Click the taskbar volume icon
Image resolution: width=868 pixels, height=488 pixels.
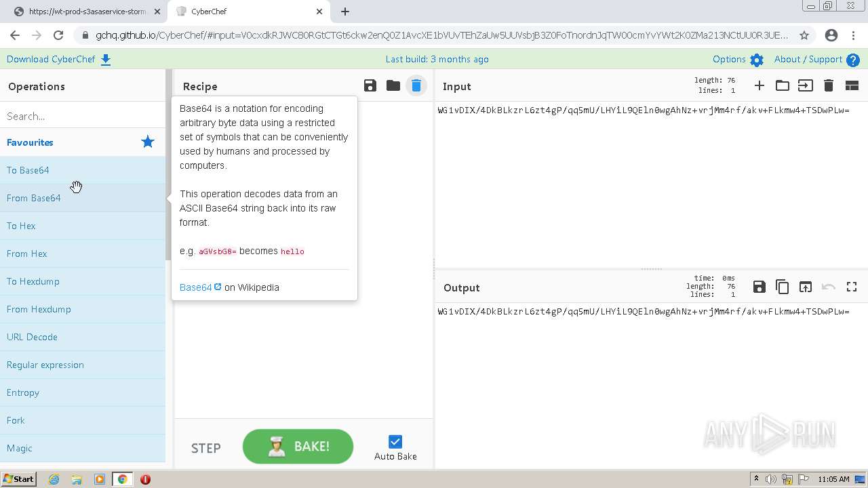tap(772, 479)
